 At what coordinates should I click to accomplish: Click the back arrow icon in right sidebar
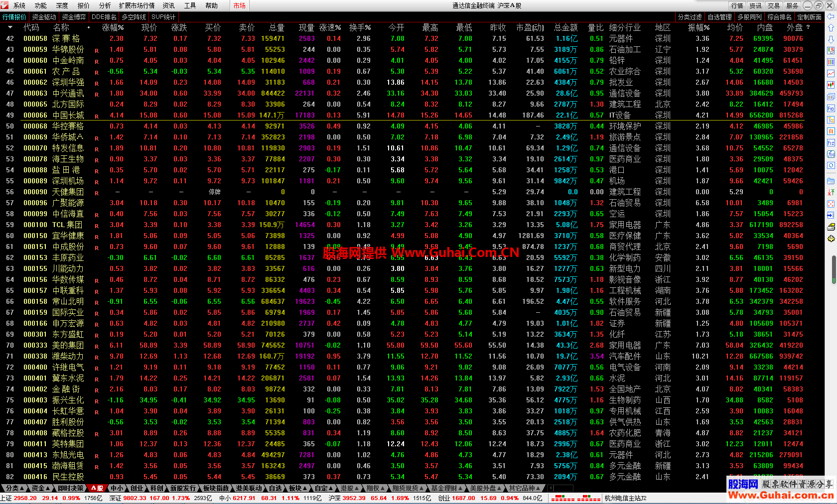tap(831, 16)
